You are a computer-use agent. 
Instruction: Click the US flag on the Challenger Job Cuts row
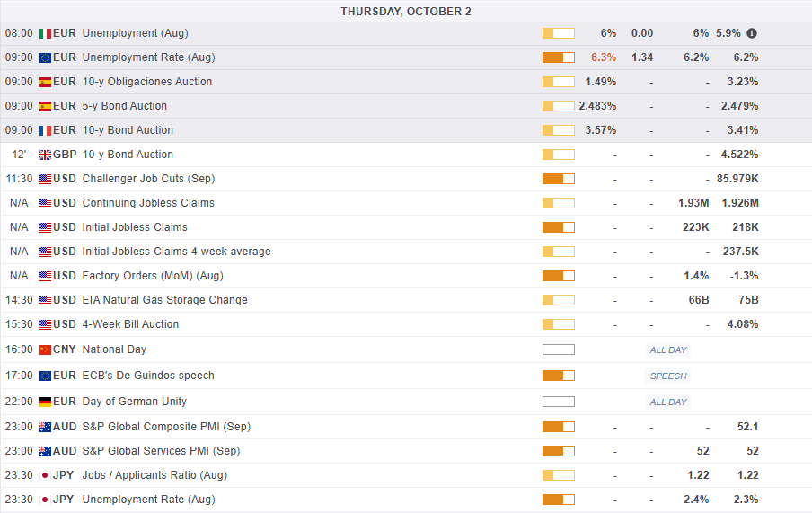click(45, 179)
